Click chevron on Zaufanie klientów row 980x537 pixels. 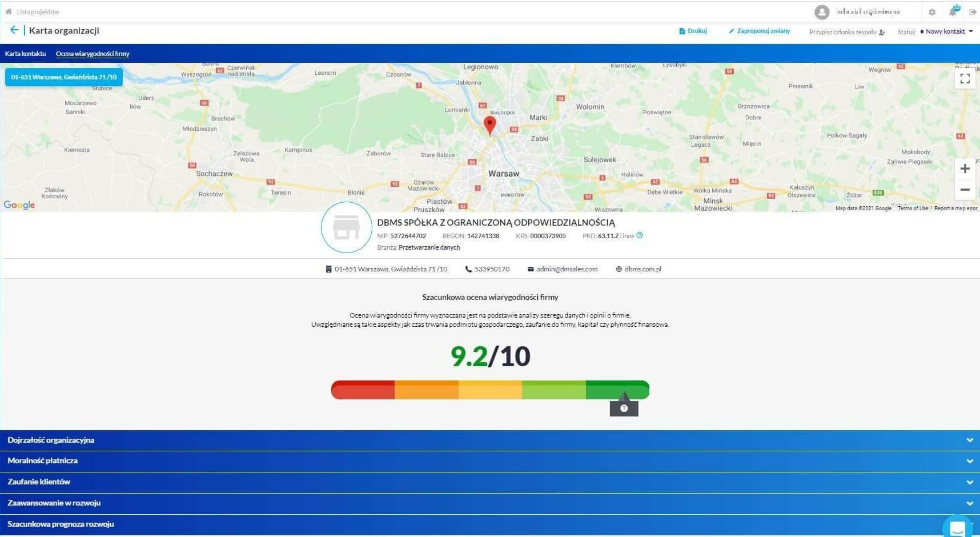(x=969, y=482)
